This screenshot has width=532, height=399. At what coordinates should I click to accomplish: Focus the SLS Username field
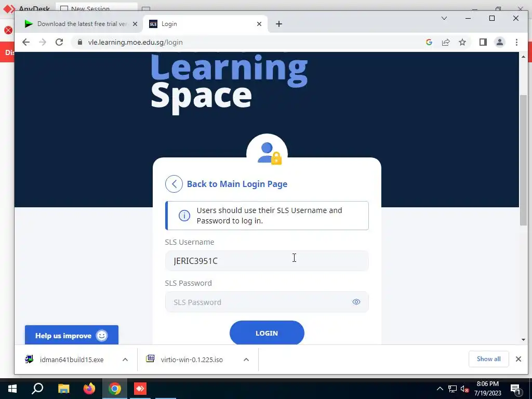coord(267,261)
